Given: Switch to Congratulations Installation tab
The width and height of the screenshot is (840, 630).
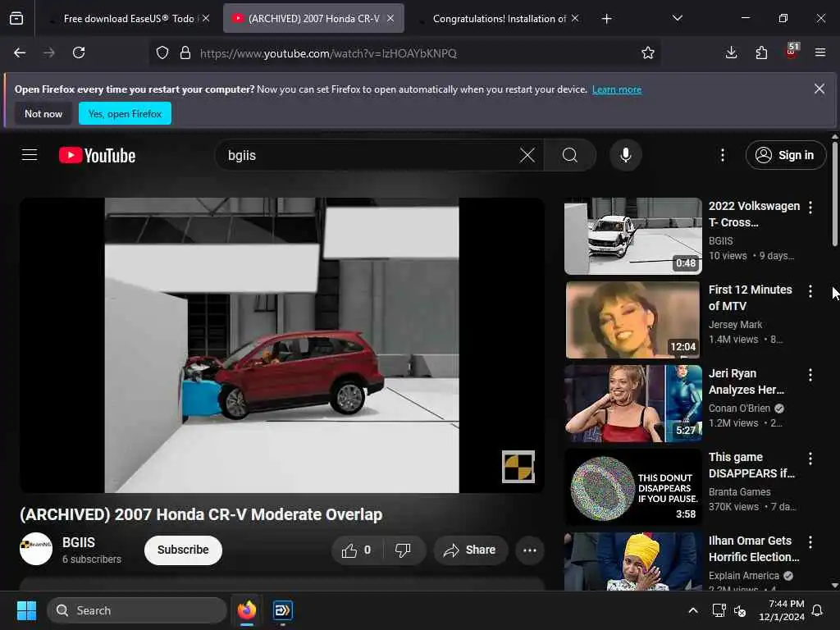Looking at the screenshot, I should pyautogui.click(x=500, y=18).
